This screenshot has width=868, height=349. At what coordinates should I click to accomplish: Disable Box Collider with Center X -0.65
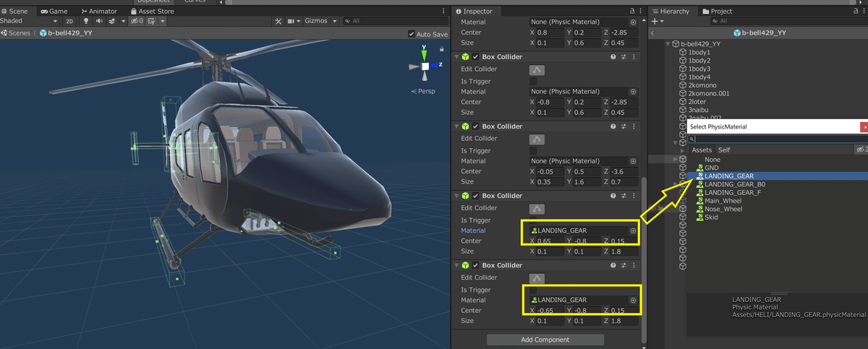(x=476, y=265)
